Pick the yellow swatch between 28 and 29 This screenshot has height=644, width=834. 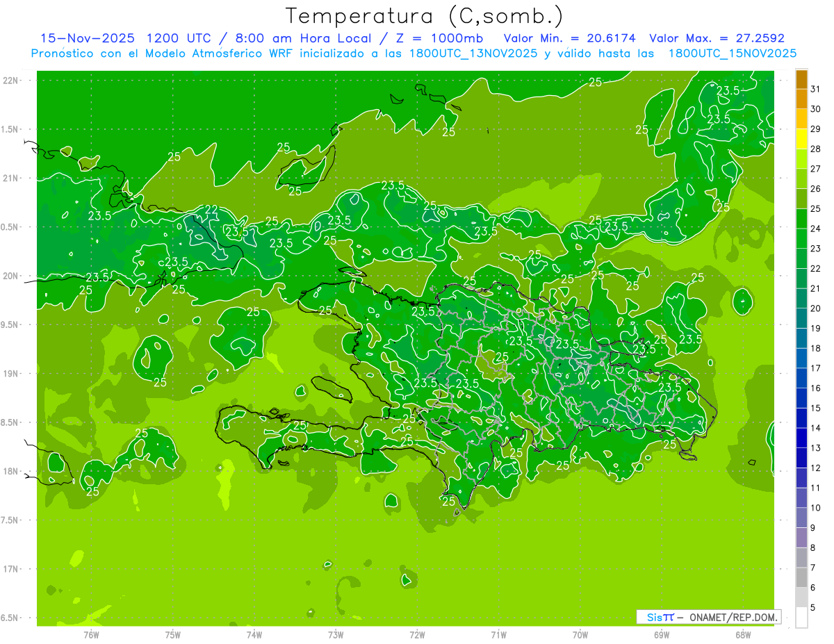801,139
